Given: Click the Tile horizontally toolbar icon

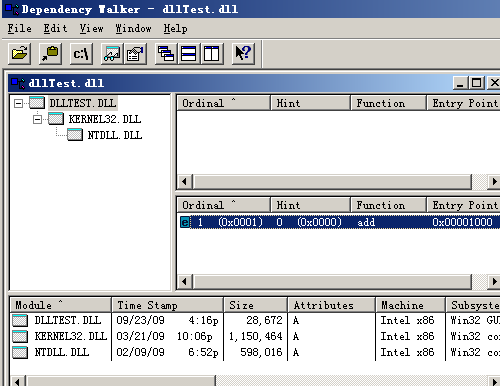Looking at the screenshot, I should pos(189,54).
